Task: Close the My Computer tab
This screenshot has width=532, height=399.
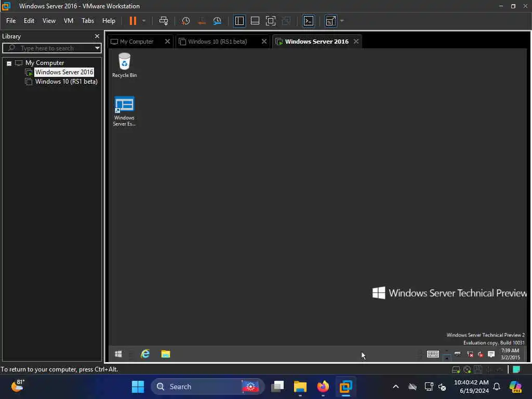Action: tap(167, 42)
